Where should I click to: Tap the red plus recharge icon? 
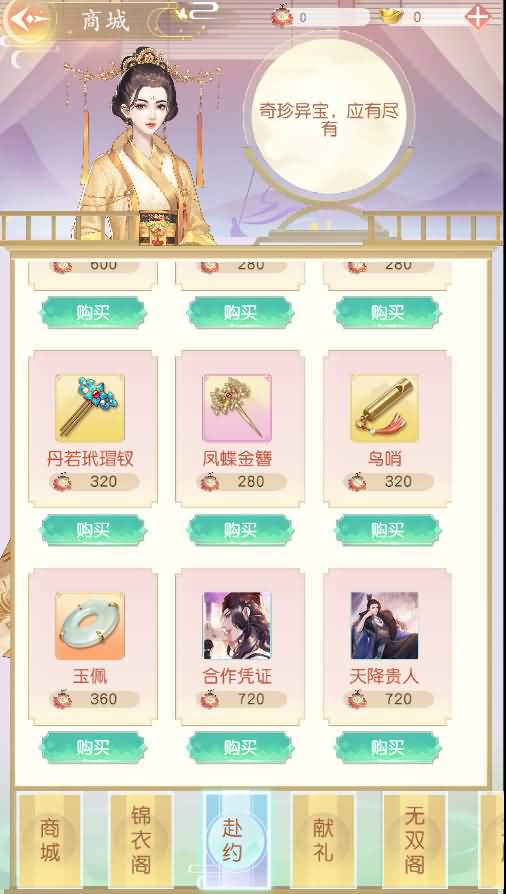[x=477, y=17]
